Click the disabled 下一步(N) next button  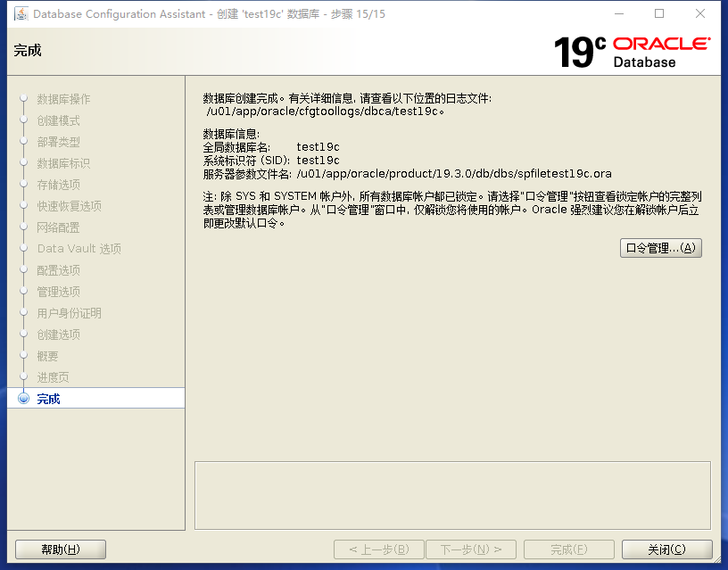(471, 549)
